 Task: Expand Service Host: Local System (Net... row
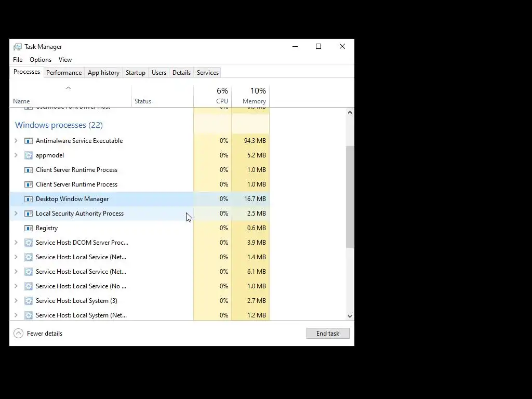click(16, 315)
